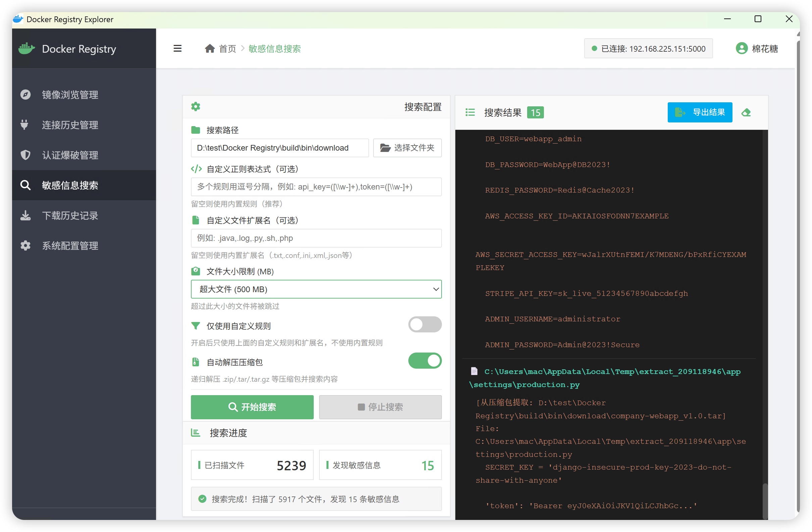This screenshot has width=812, height=532.
Task: Disable the auto-extract archives switch
Action: tap(425, 361)
